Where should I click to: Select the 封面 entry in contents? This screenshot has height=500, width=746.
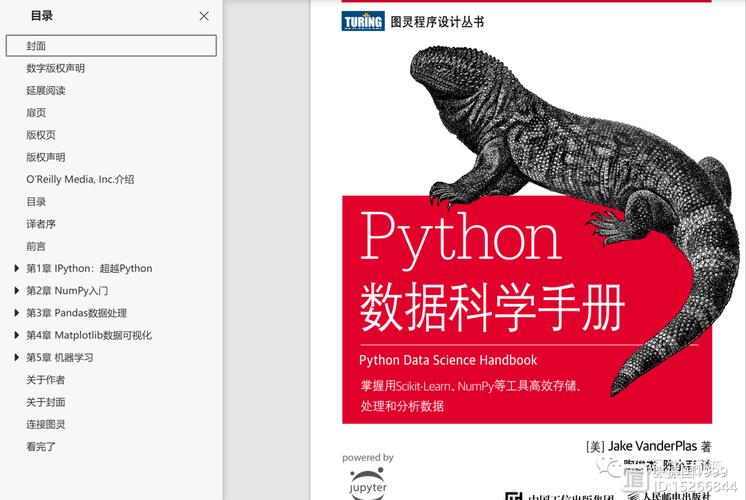[x=111, y=46]
